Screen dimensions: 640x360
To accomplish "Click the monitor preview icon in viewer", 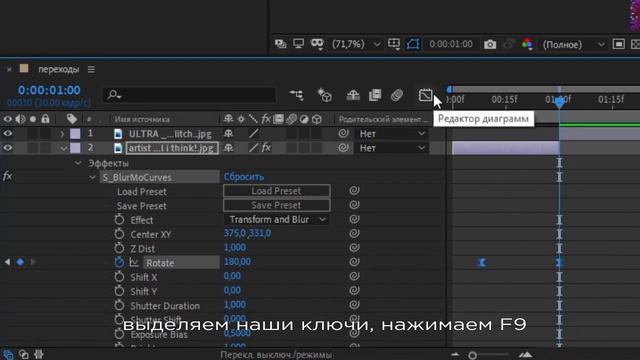I will 298,44.
